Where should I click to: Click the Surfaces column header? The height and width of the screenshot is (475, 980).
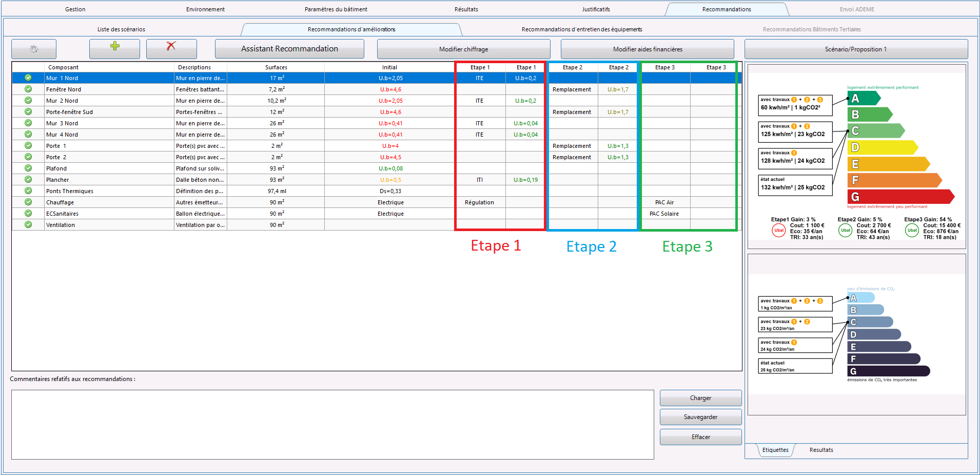coord(276,67)
